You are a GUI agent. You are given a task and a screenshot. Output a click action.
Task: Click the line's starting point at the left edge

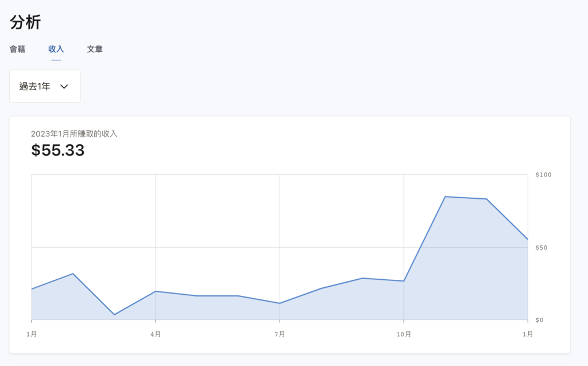[x=32, y=288]
